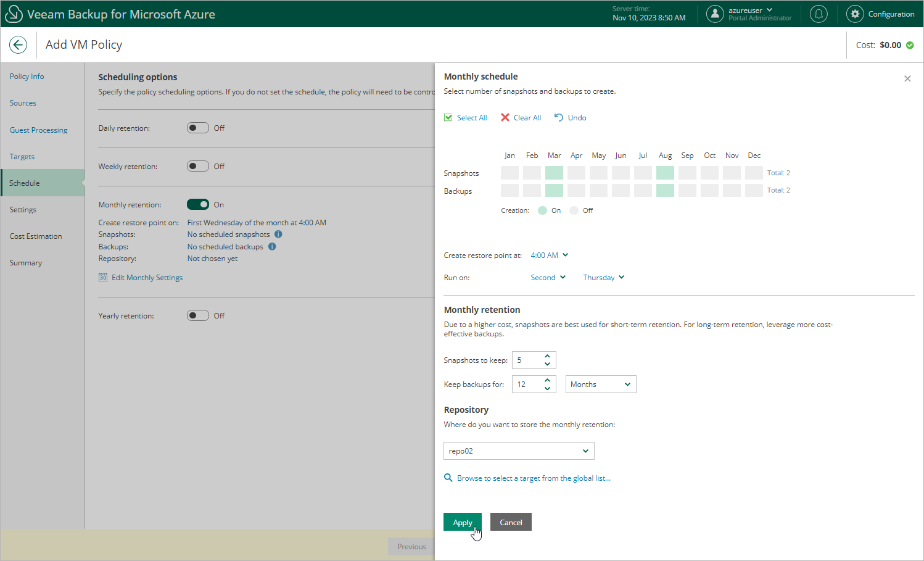Click Undo link
924x561 pixels.
point(577,118)
